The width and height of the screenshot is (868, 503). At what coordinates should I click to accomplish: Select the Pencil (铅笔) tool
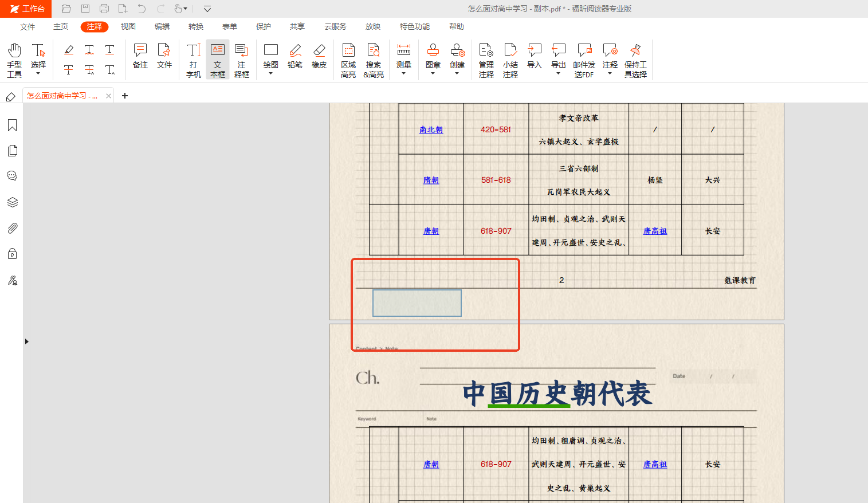(x=295, y=56)
